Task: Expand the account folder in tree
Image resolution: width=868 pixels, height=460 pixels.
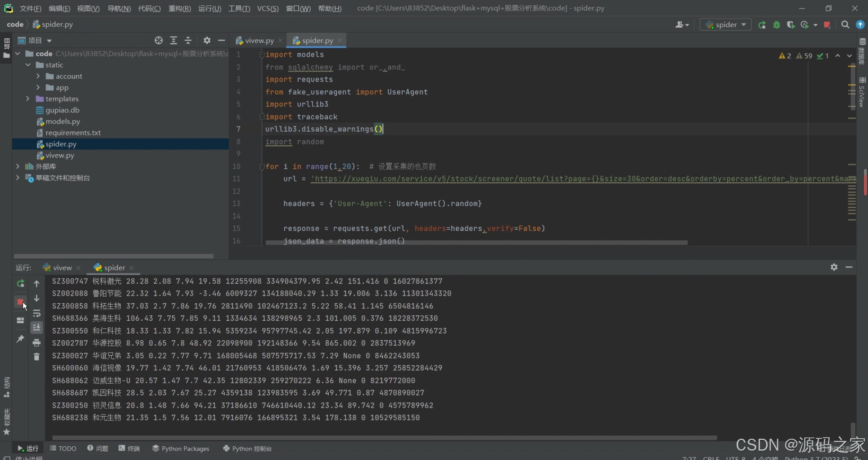Action: pos(38,76)
